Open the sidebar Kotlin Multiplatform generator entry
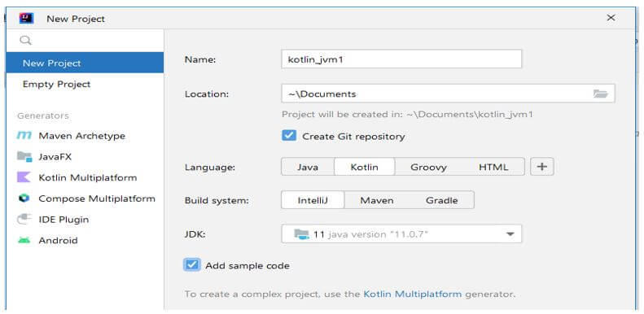Viewport: 644px width, 314px height. [85, 177]
